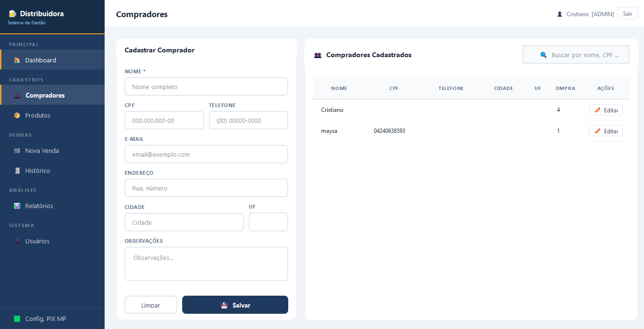
Task: Focus the Nome completo field
Action: 206,87
